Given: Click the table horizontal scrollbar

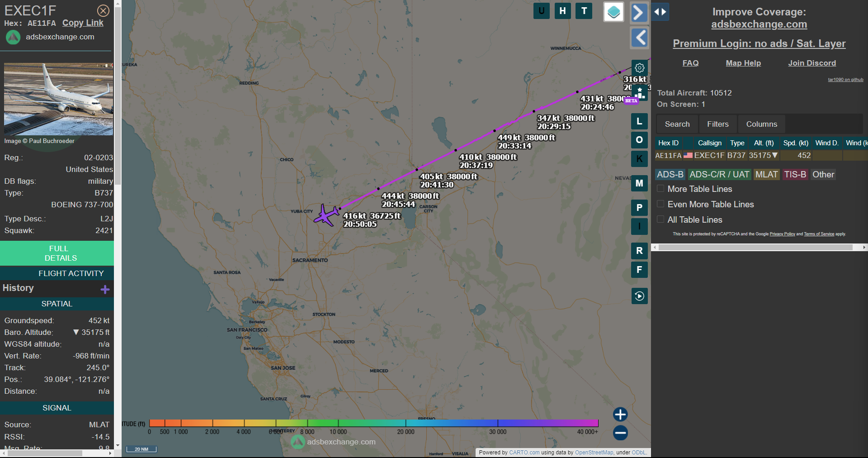Looking at the screenshot, I should (755, 248).
